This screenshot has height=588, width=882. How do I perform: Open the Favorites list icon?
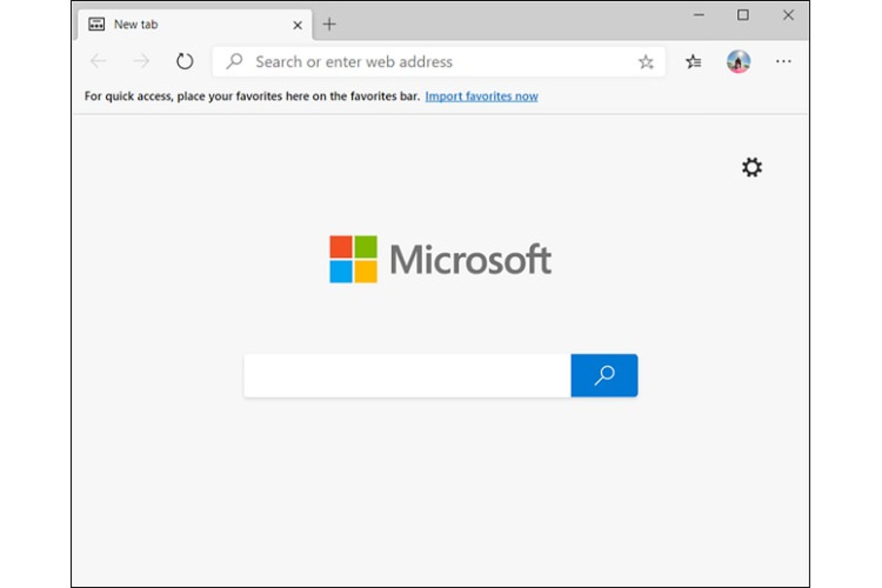693,62
